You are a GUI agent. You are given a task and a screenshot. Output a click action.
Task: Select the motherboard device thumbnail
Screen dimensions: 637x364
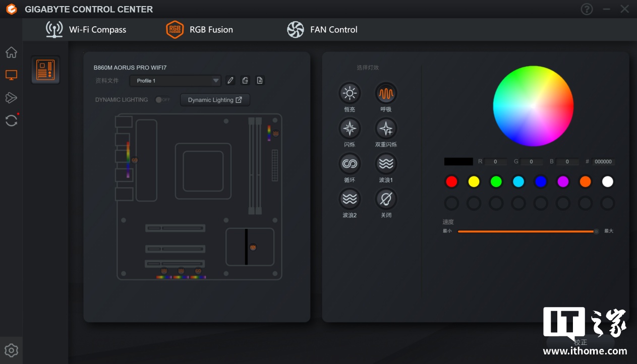[x=45, y=70]
